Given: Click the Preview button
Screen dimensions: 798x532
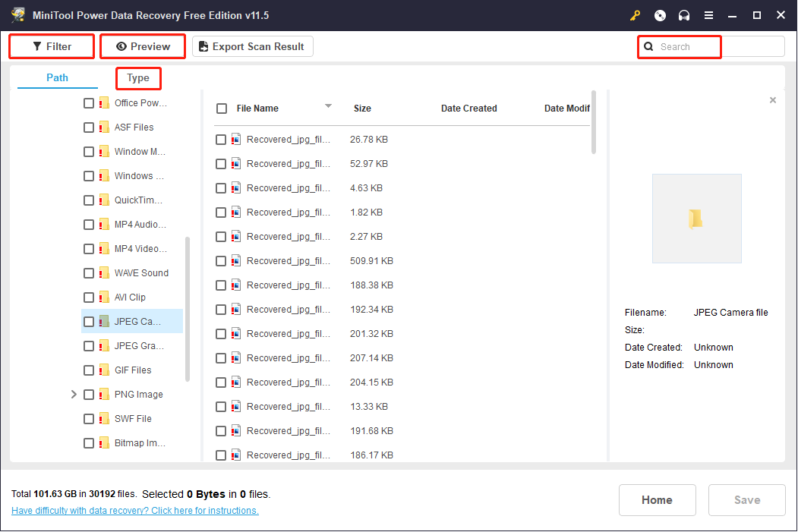Looking at the screenshot, I should 143,46.
